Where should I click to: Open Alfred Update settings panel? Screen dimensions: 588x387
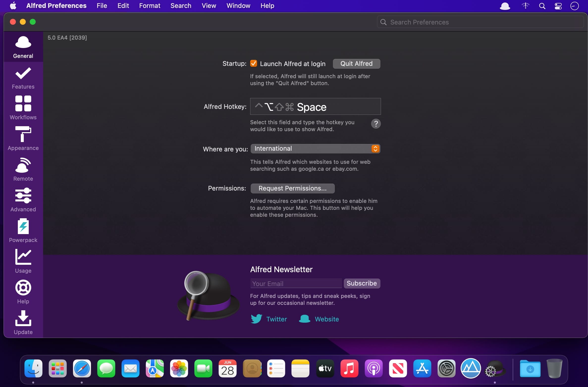click(x=23, y=323)
